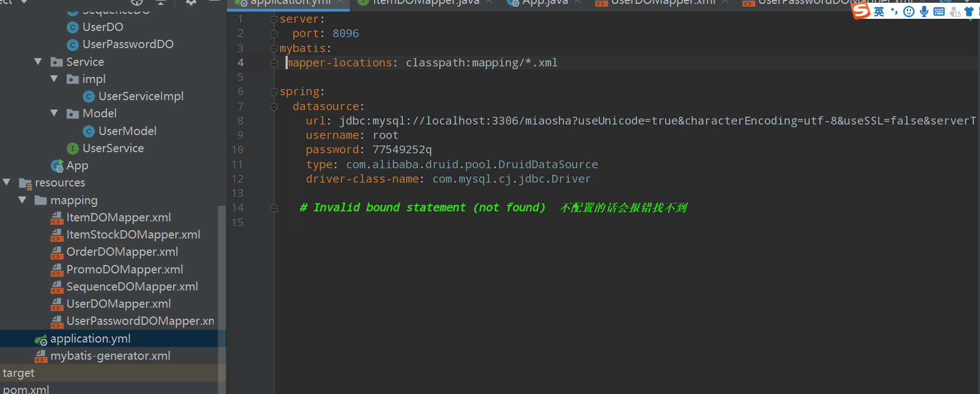Click the PromoDOMapper.xml file icon

tap(57, 270)
